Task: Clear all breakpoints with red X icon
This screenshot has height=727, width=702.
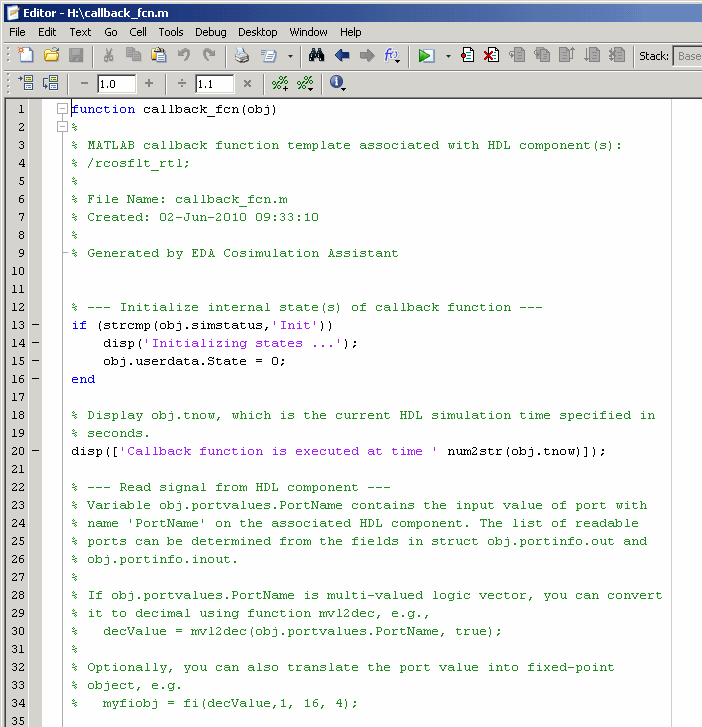Action: pos(491,56)
